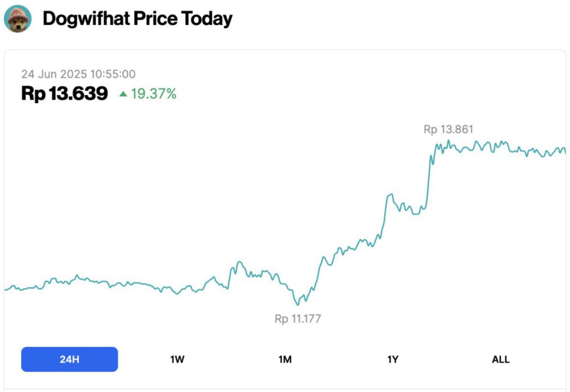Click the 19.37% change percentage
The height and width of the screenshot is (392, 570).
pos(154,95)
